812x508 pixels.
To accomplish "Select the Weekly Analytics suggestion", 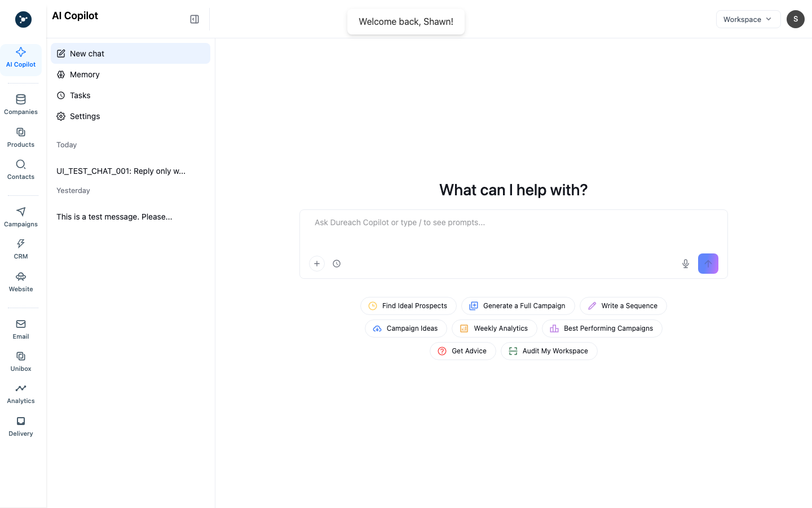I will click(495, 329).
